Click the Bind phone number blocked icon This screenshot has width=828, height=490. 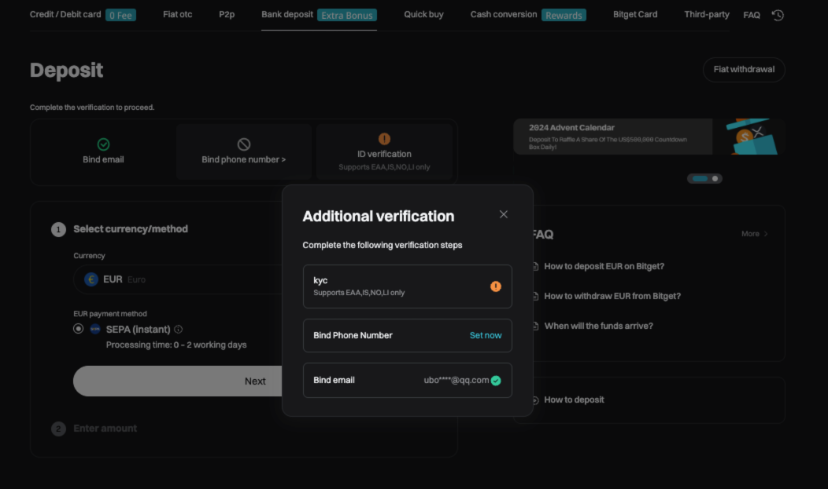point(243,144)
